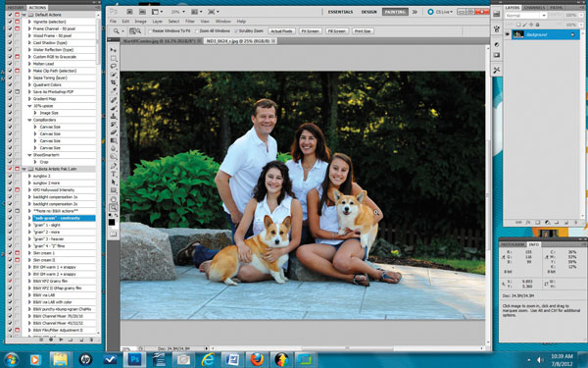This screenshot has width=588, height=368.
Task: Hide the Background layer eye icon
Action: (508, 34)
